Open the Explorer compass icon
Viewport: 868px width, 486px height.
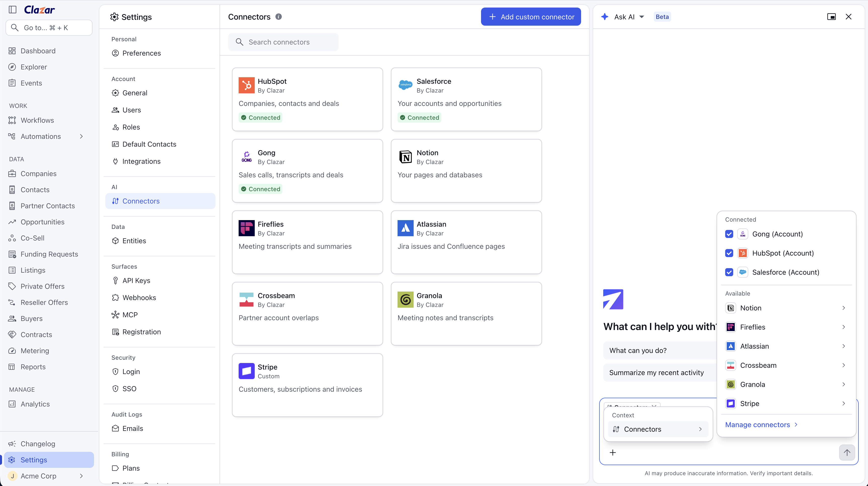(x=12, y=67)
